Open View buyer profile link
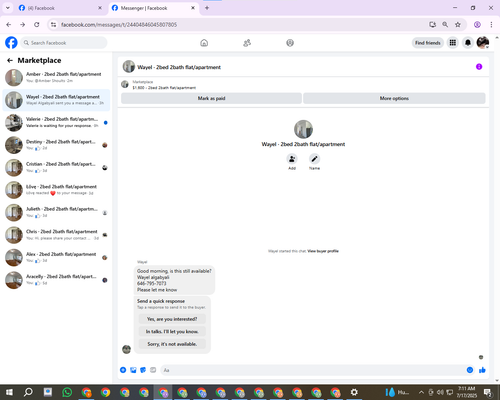Image resolution: width=500 pixels, height=400 pixels. [323, 251]
